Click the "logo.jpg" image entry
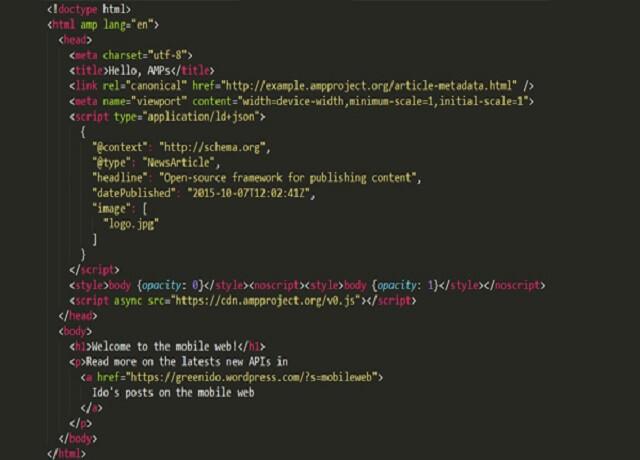This screenshot has height=460, width=640. (x=131, y=224)
